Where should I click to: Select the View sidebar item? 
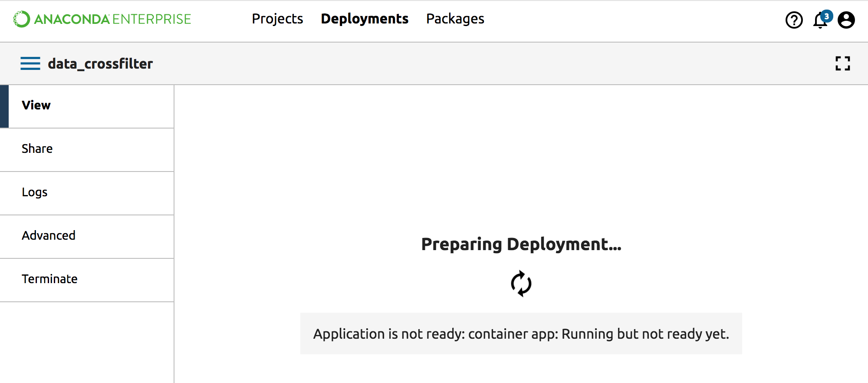pos(36,106)
